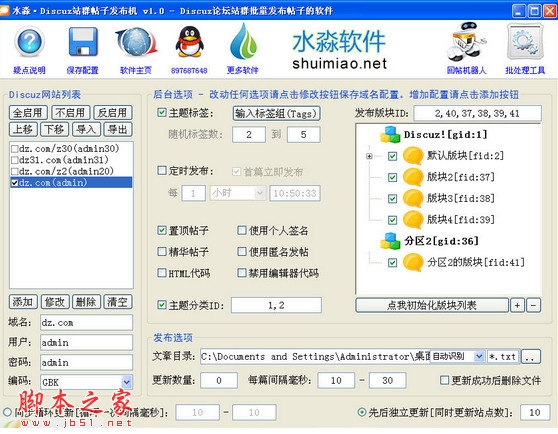This screenshot has width=558, height=434.
Task: Click the 版块3[fid:38] bubble icon
Action: point(413,199)
